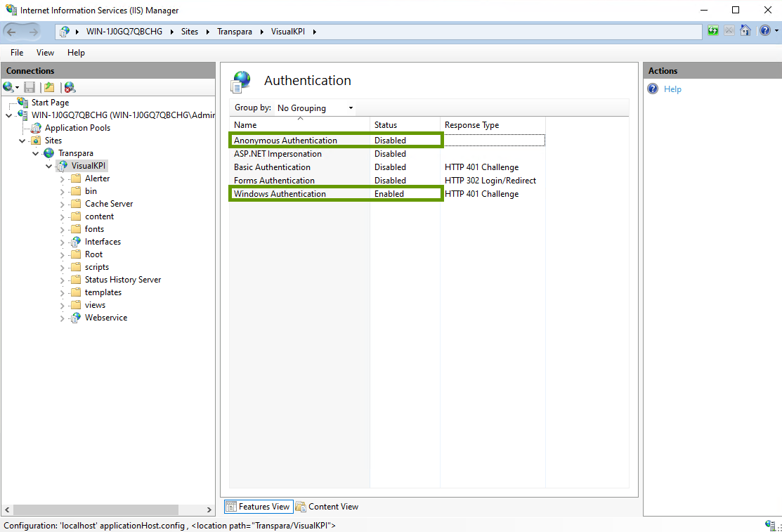Click the Save icon in Connections toolbar
This screenshot has width=782, height=532.
click(x=30, y=87)
